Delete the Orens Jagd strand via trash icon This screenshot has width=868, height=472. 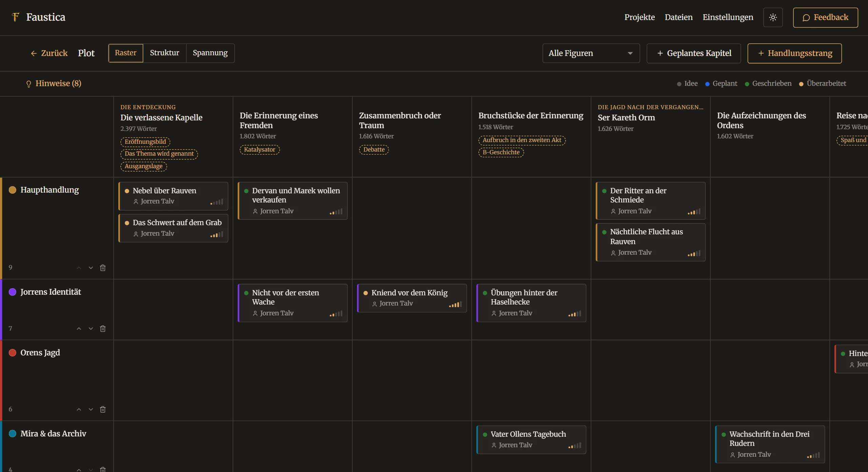tap(103, 409)
